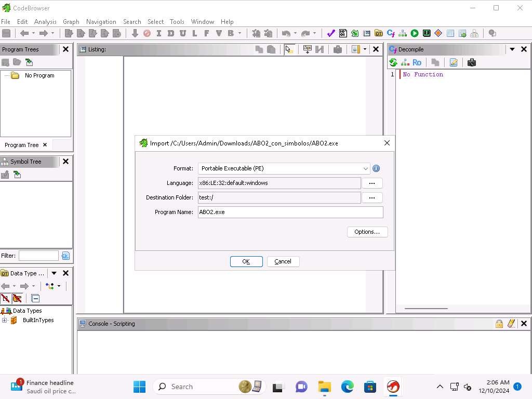This screenshot has height=399, width=532.
Task: Expand the BuiltInTypes tree node
Action: [x=5, y=320]
